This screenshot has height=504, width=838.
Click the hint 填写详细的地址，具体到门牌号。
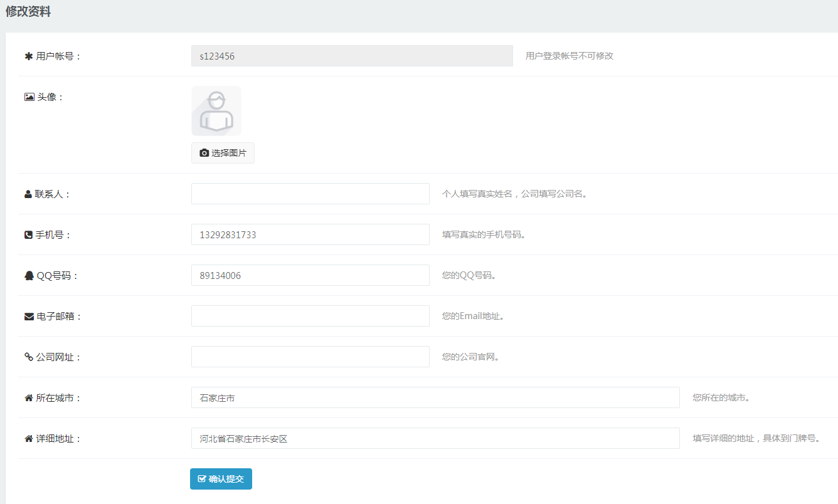(x=756, y=438)
